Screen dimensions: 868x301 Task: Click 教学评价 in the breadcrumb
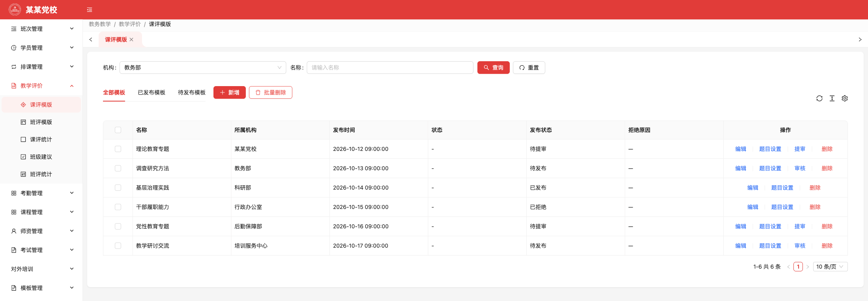click(x=130, y=24)
